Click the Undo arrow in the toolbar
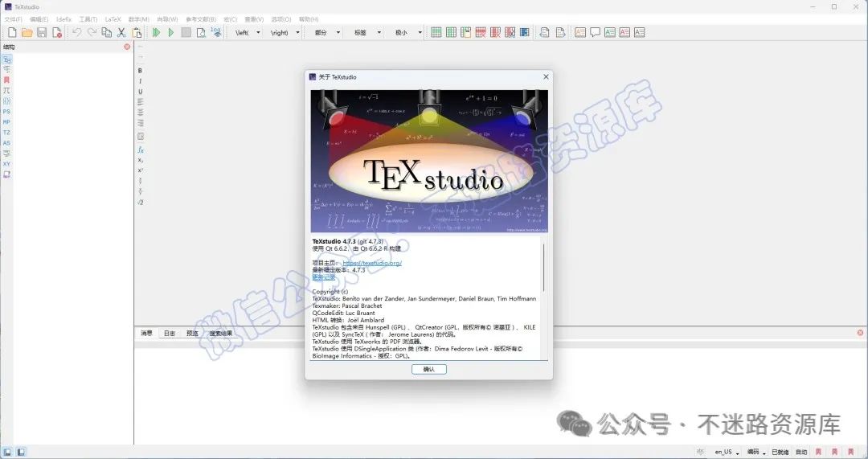Screen dimensions: 868x459 (x=77, y=33)
